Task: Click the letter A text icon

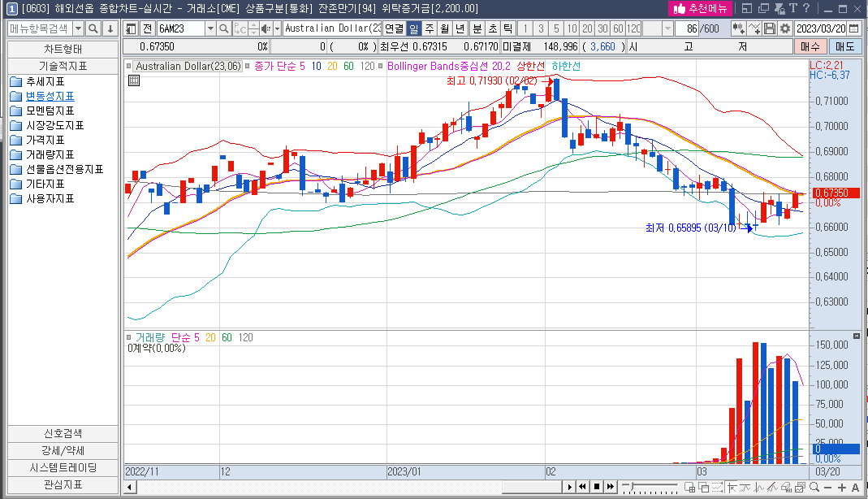Action: pos(855,487)
